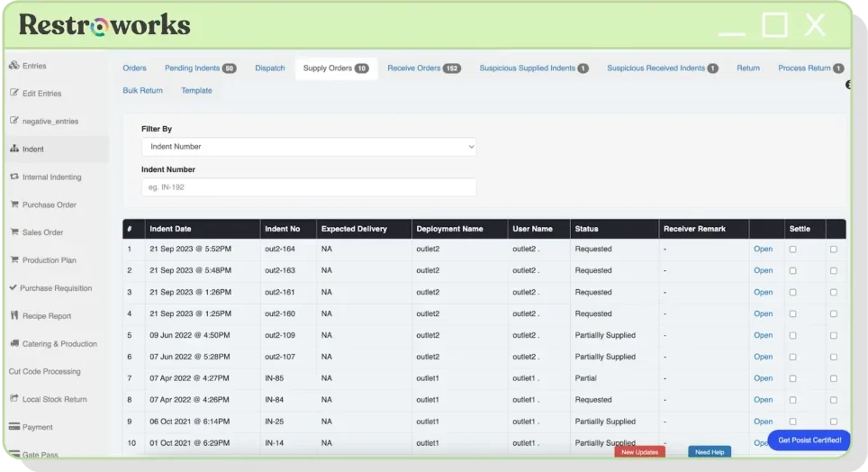Open indent out2-163 via Open link
868x472 pixels.
point(763,270)
